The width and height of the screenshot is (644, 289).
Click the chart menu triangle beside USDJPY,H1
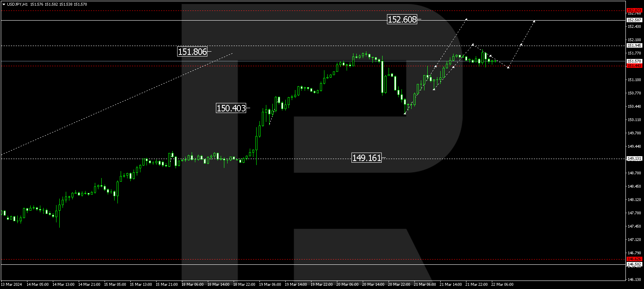4,4
